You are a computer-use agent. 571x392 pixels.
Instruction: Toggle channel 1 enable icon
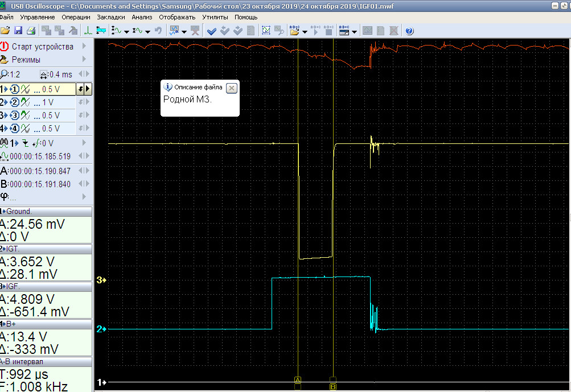point(15,89)
